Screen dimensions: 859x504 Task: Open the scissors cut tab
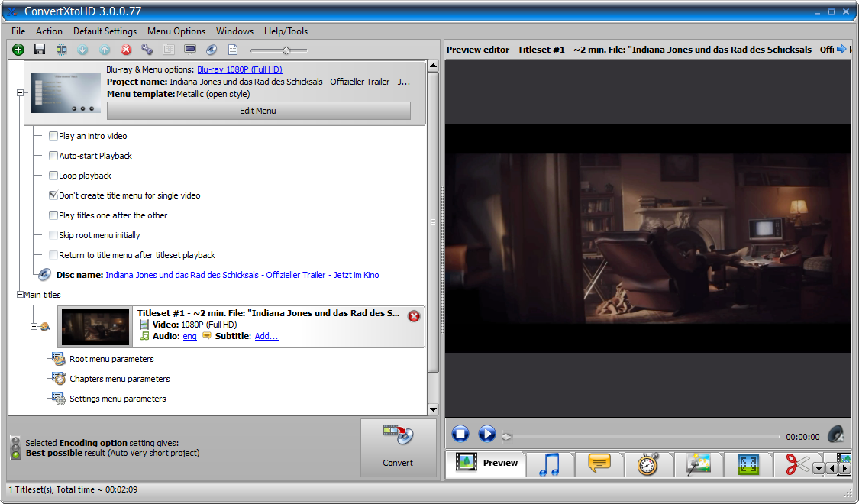tap(797, 464)
